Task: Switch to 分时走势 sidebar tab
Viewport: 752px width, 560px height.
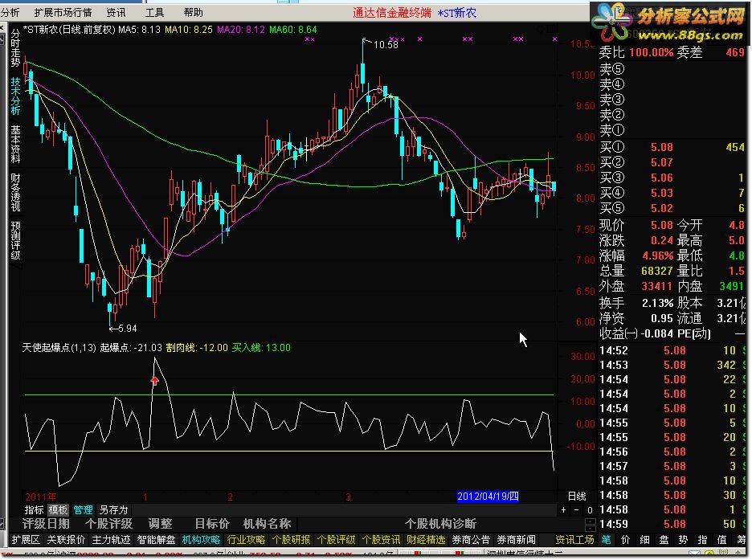Action: pyautogui.click(x=15, y=48)
